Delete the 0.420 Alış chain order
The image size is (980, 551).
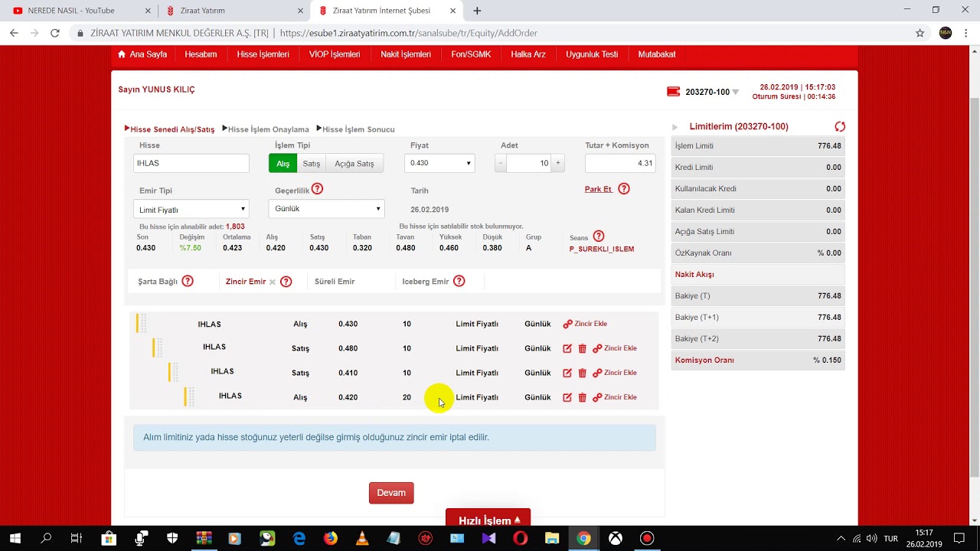(x=582, y=397)
